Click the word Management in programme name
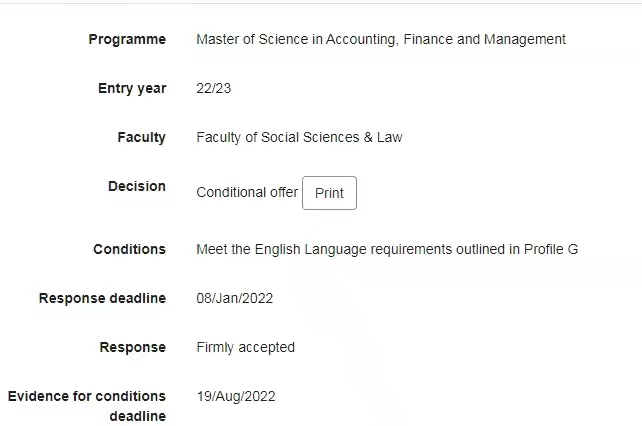Image resolution: width=642 pixels, height=426 pixels. [x=524, y=39]
